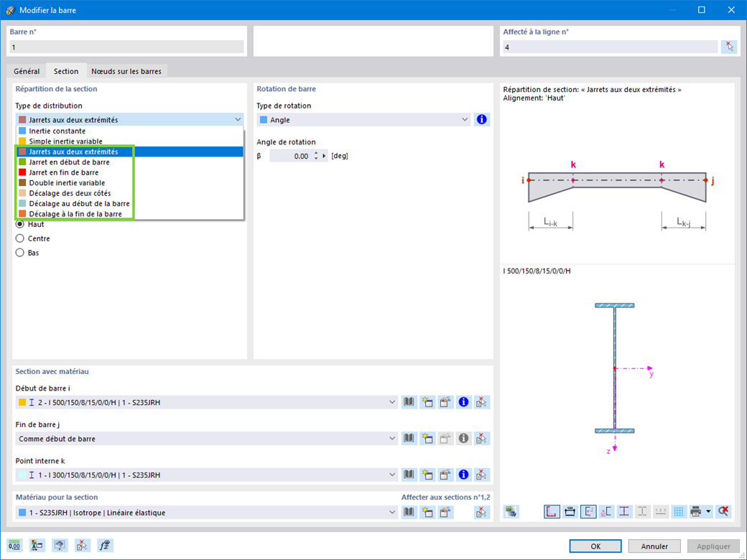The image size is (747, 560).
Task: Choose Décalage des deux côtés option
Action: point(129,193)
